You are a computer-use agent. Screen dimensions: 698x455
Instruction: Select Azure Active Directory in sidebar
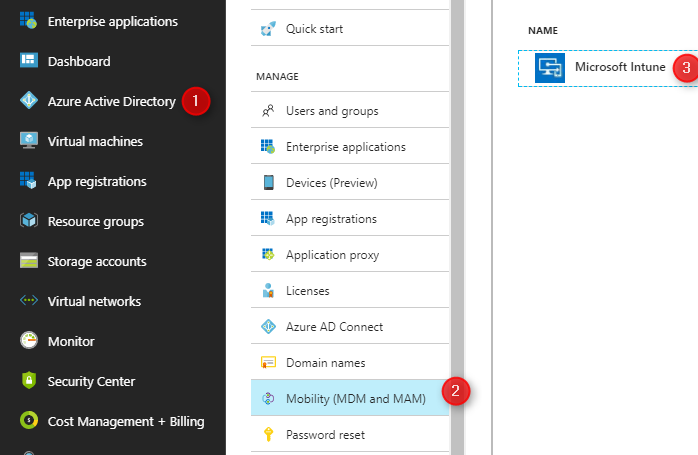[113, 101]
